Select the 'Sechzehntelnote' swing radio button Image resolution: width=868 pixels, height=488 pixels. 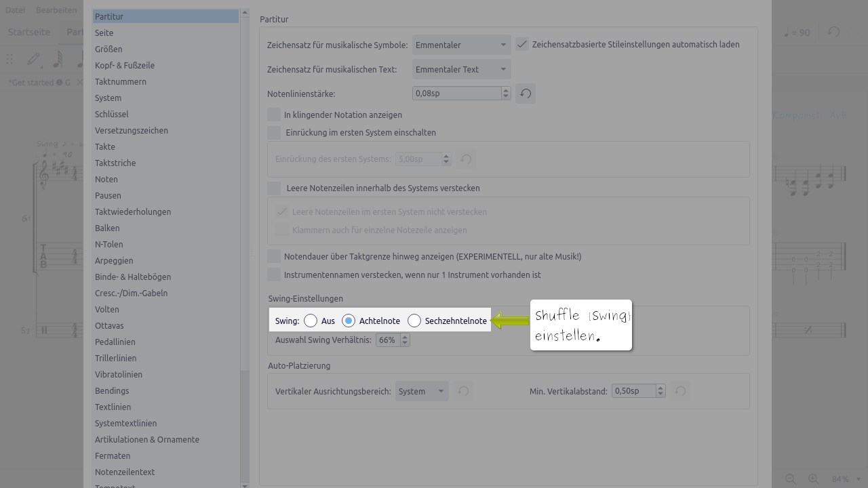coord(414,321)
